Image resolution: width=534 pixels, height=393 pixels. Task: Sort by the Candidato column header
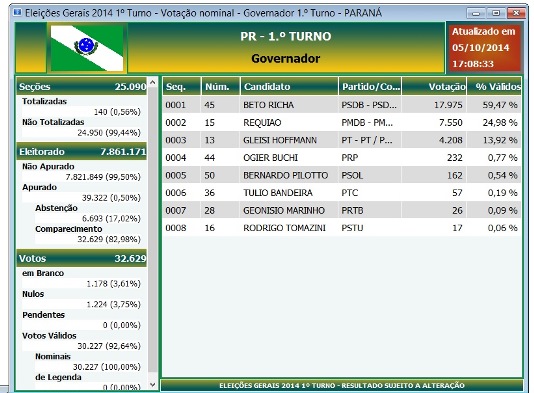click(289, 87)
